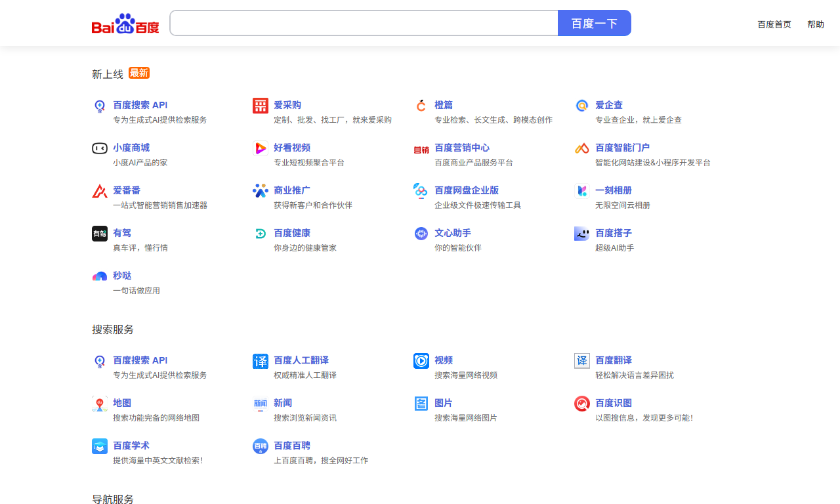Open the 爱企查 title link

tap(609, 105)
